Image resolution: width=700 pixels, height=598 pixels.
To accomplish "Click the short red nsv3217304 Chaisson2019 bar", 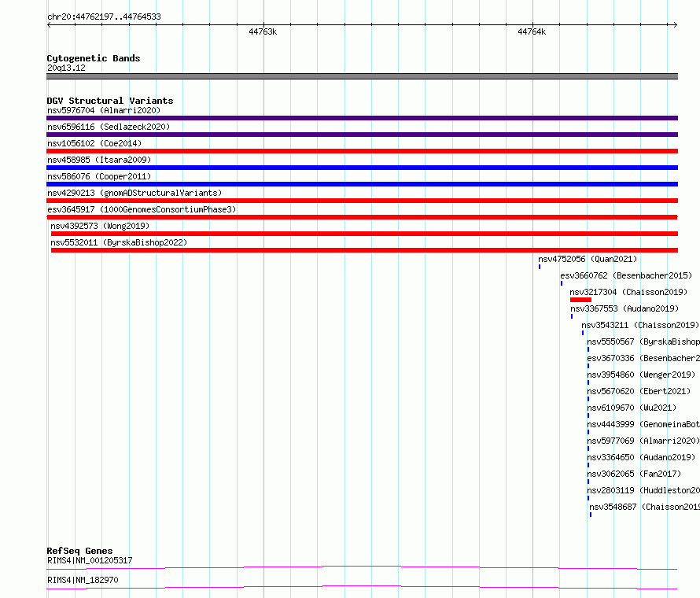I will point(580,300).
